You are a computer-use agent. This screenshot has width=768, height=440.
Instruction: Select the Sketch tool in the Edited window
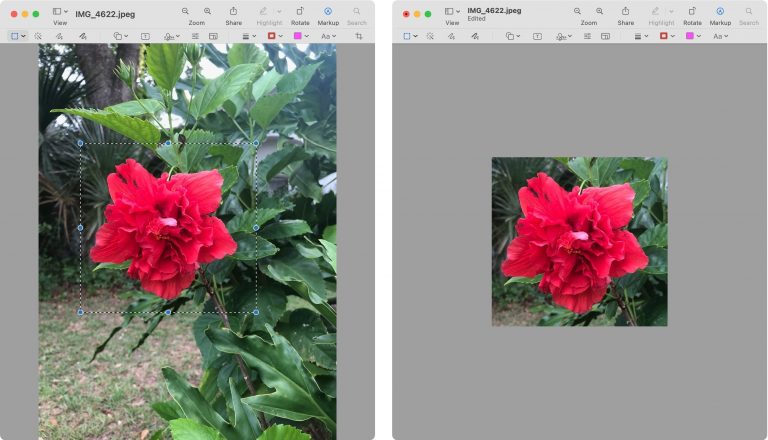pyautogui.click(x=452, y=36)
